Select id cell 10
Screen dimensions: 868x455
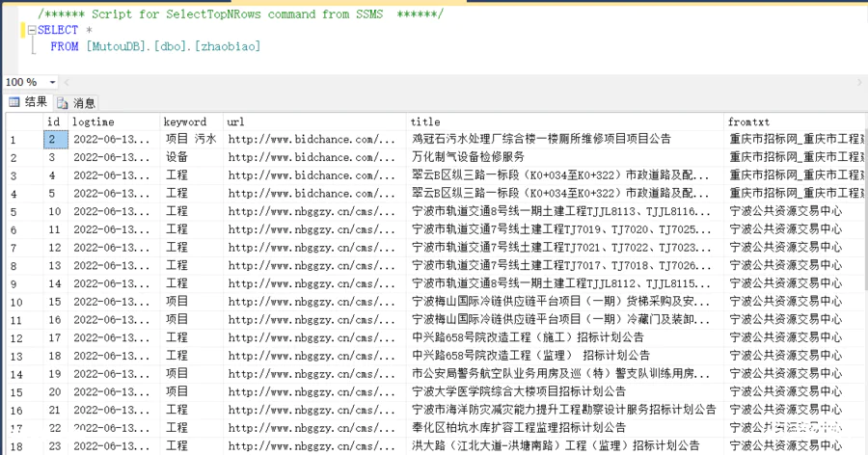pos(55,211)
